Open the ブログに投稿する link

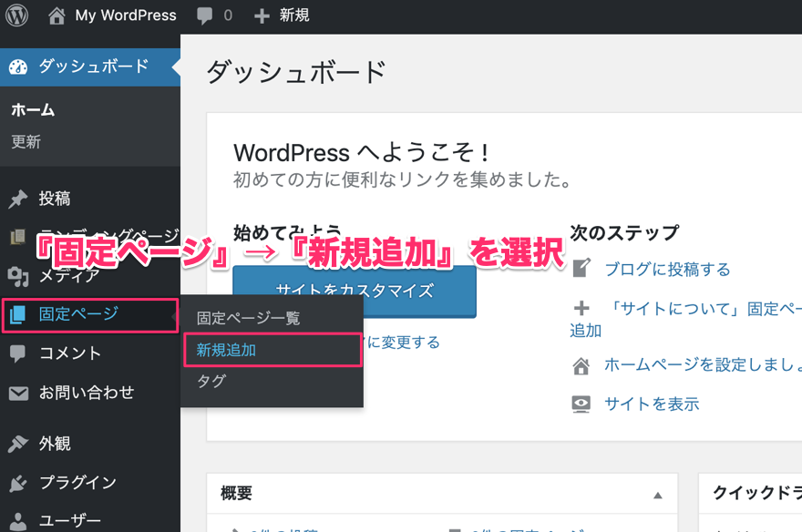[x=667, y=269]
